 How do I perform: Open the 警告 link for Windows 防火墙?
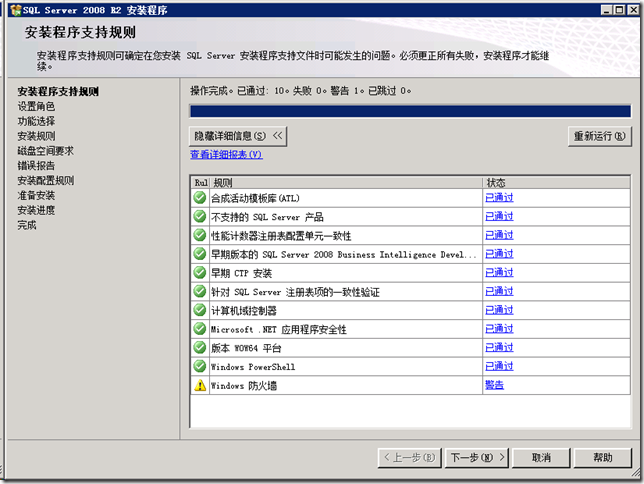pyautogui.click(x=494, y=385)
